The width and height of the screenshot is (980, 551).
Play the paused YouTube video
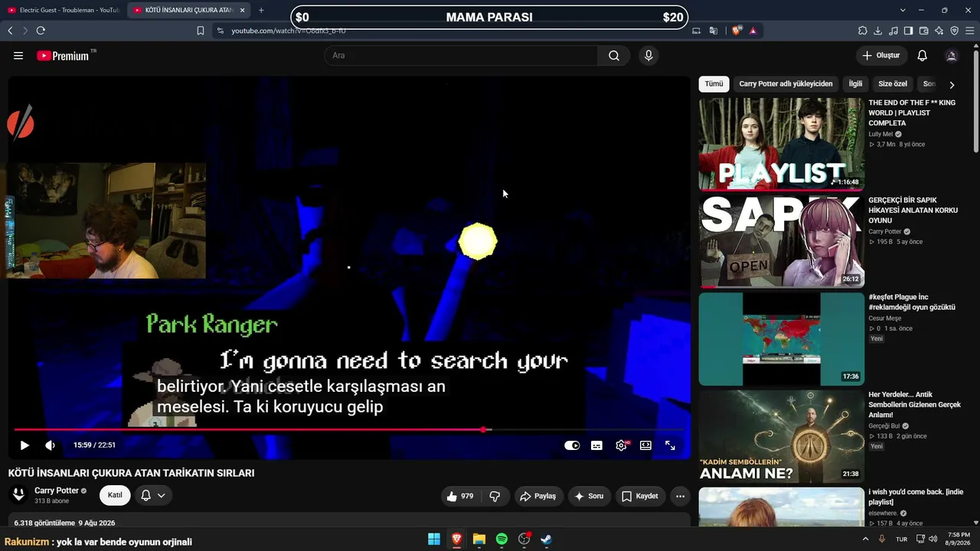pyautogui.click(x=24, y=445)
